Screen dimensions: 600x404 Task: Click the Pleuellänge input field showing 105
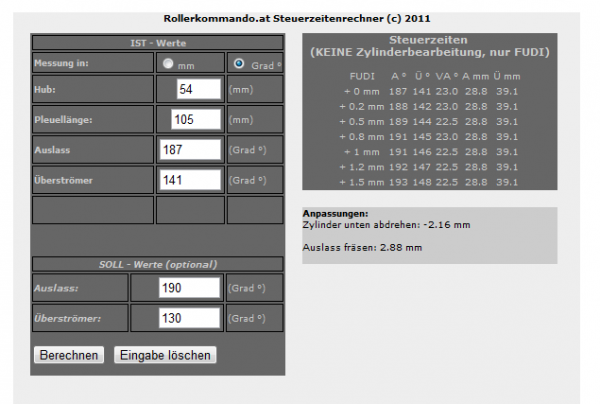[196, 119]
